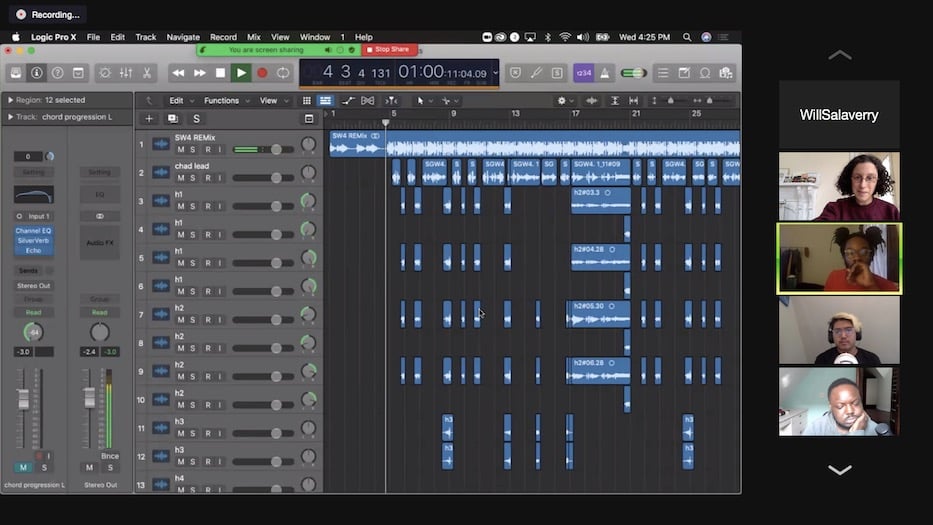The width and height of the screenshot is (933, 525).
Task: Expand the Region inspector triangle
Action: point(10,100)
